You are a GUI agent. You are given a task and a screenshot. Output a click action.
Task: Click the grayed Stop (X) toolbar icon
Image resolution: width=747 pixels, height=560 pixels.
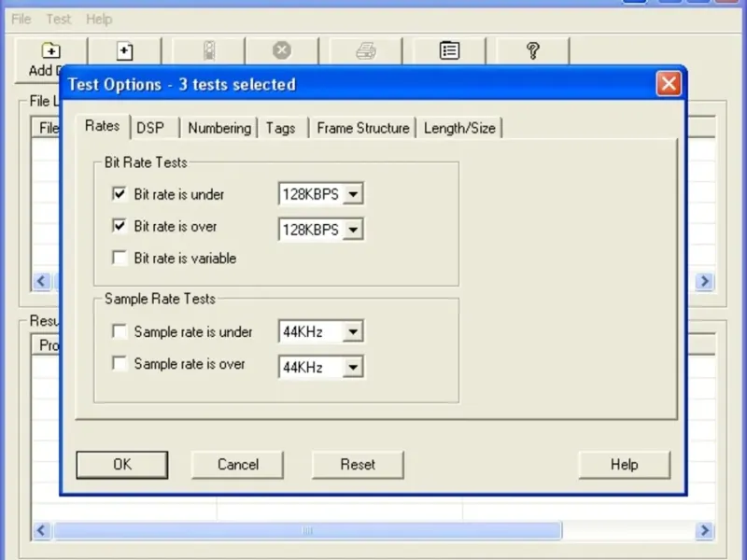(x=282, y=50)
